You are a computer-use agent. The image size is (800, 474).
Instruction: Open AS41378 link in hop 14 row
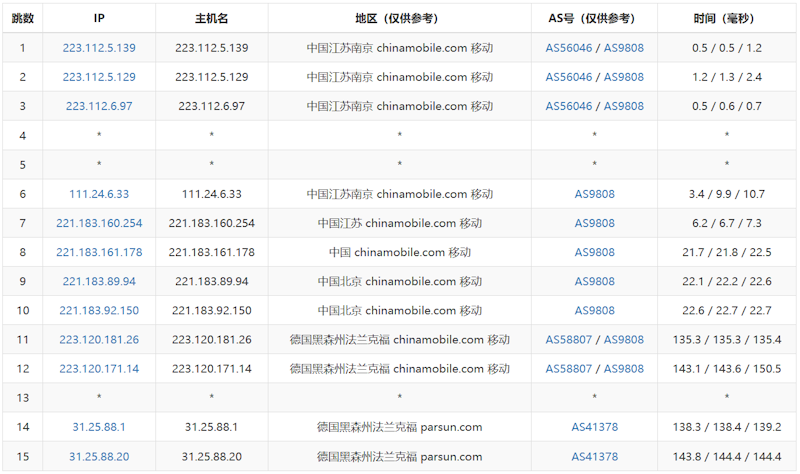click(594, 427)
